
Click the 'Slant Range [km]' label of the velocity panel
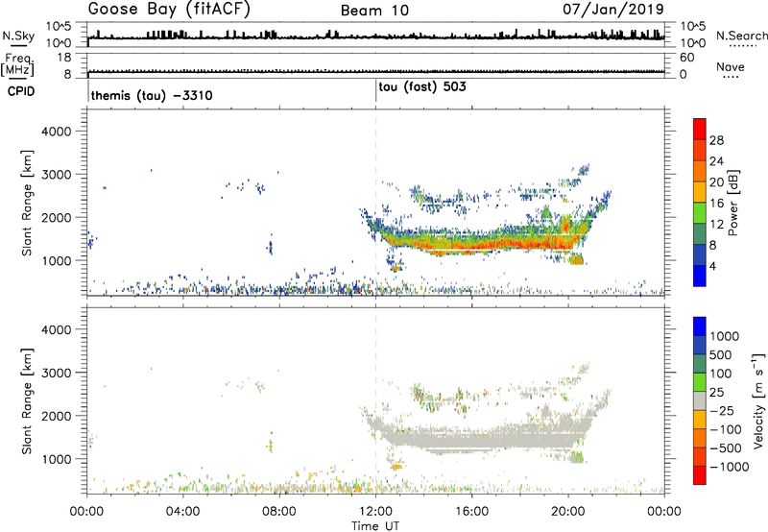[27, 401]
